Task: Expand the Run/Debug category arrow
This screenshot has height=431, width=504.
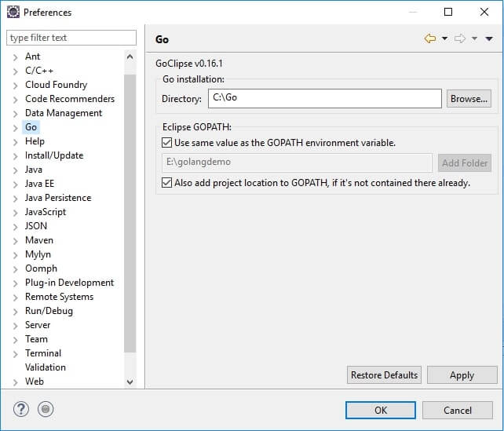Action: point(15,311)
